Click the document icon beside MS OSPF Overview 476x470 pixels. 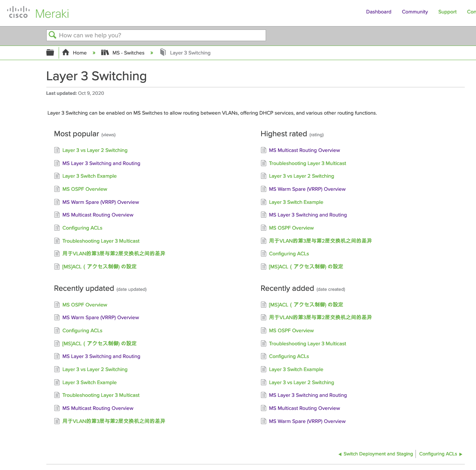57,189
